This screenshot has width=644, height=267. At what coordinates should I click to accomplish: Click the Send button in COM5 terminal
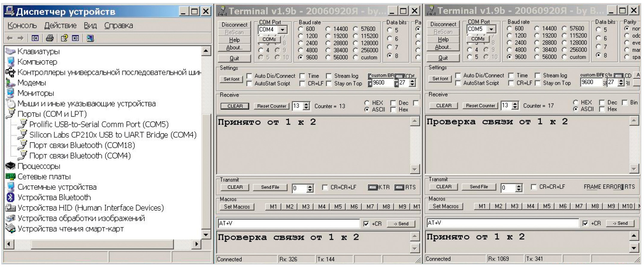(620, 223)
